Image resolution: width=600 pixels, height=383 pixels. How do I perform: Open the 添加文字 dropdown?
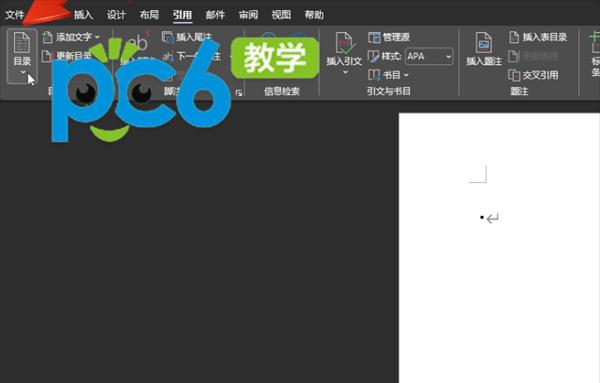click(x=71, y=37)
